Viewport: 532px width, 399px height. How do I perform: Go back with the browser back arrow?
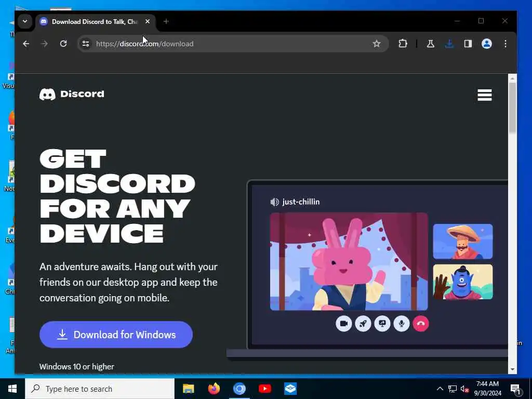(26, 44)
